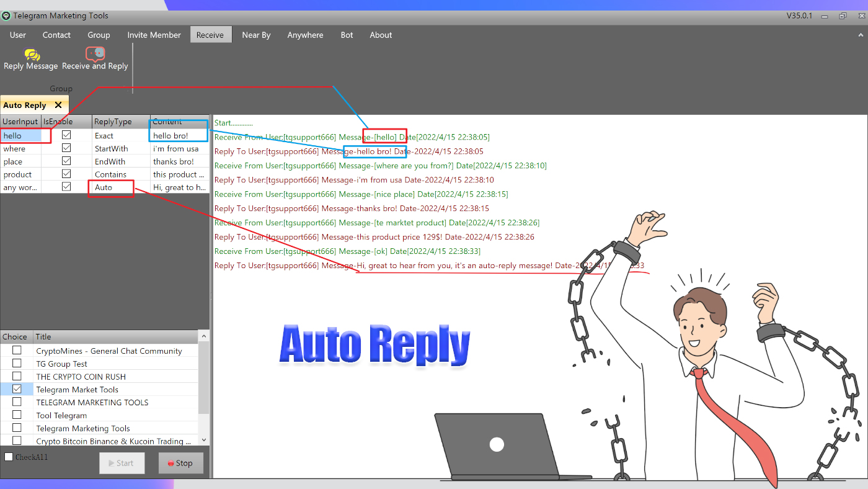This screenshot has width=868, height=489.
Task: Close the Auto Reply tab
Action: click(58, 105)
